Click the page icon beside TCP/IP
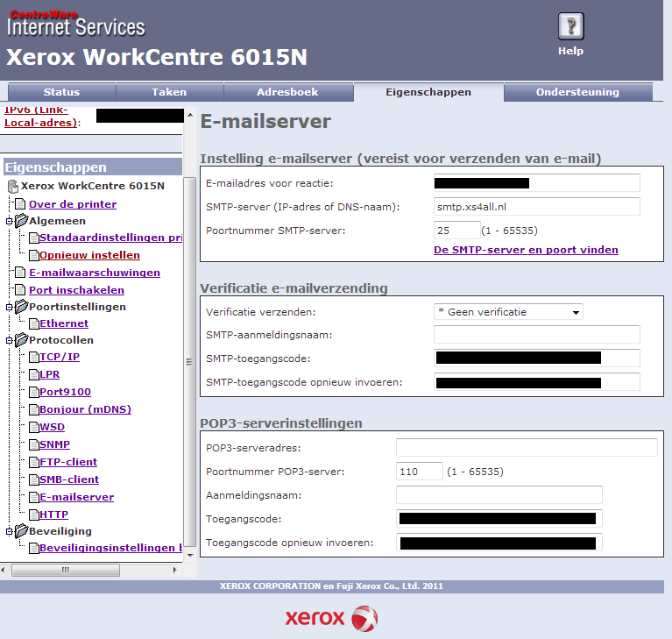The height and width of the screenshot is (639, 672). (34, 358)
